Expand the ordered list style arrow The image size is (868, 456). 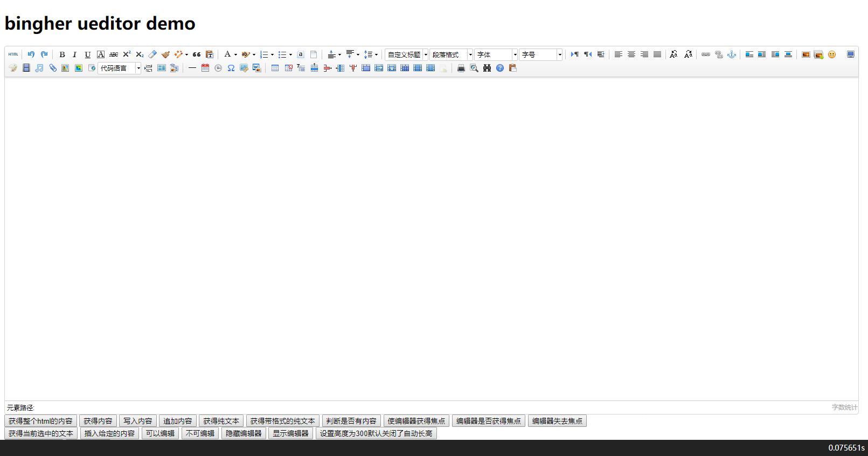(272, 54)
